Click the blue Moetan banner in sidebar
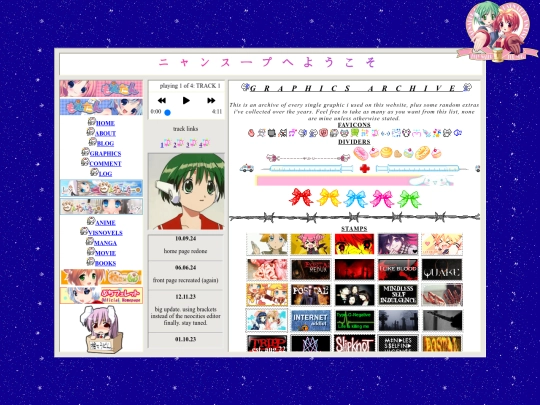This screenshot has height=405, width=540. tap(101, 107)
